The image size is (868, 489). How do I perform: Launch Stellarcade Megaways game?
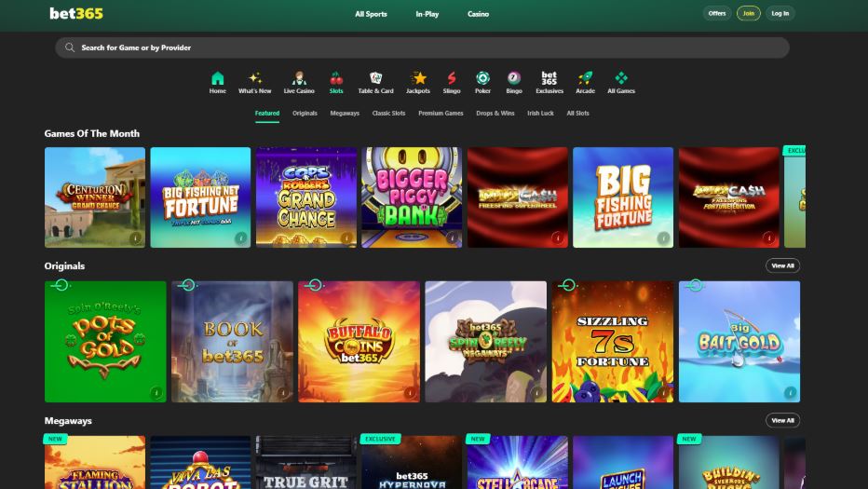click(x=518, y=462)
